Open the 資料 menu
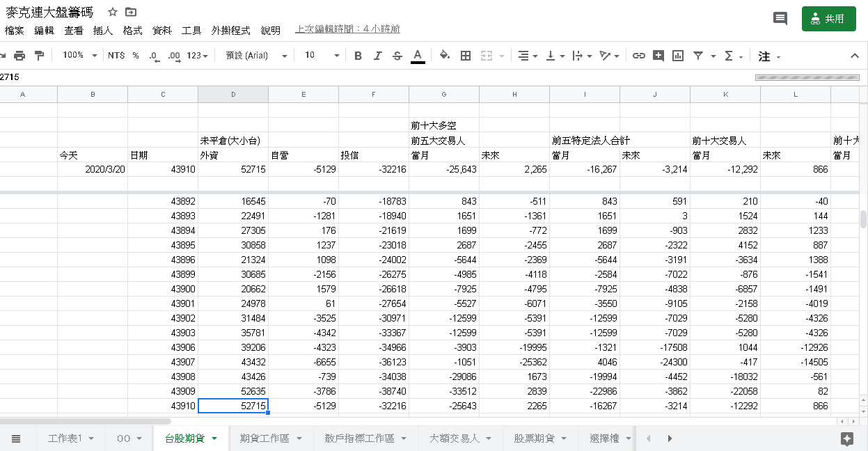The image size is (868, 451). coord(161,31)
